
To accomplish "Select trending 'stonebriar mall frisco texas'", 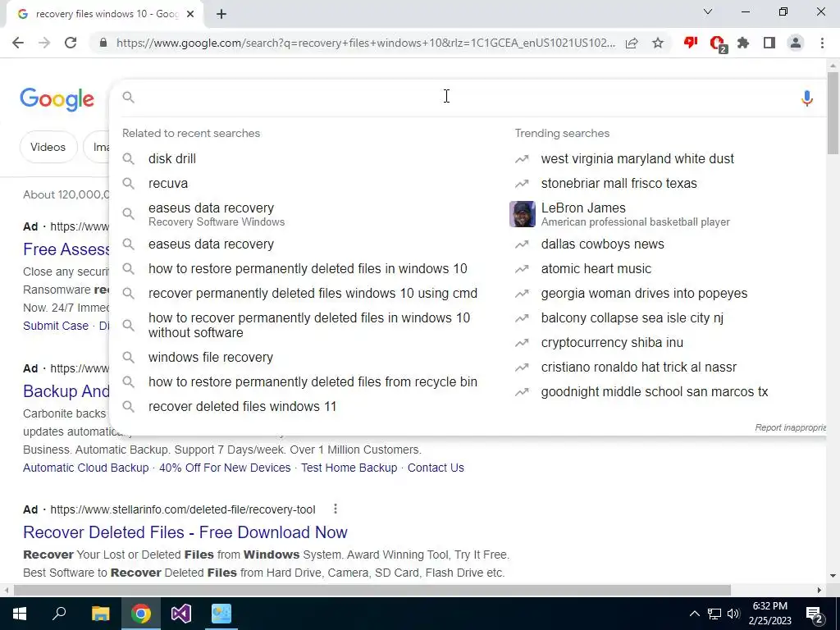I will pyautogui.click(x=619, y=183).
